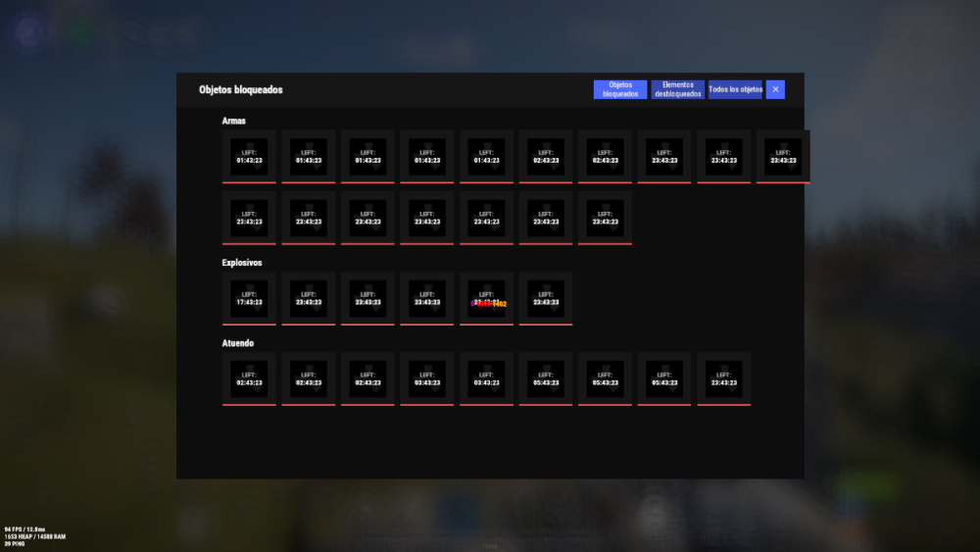Open the Elementos desbloqueados tab

click(677, 89)
